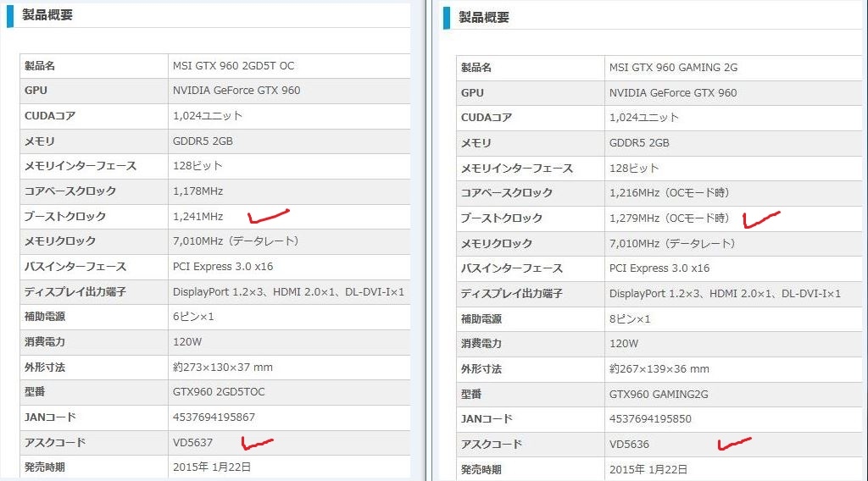
Task: Click "CUDAコア" label in the GAMING 2G table
Action: pos(487,118)
